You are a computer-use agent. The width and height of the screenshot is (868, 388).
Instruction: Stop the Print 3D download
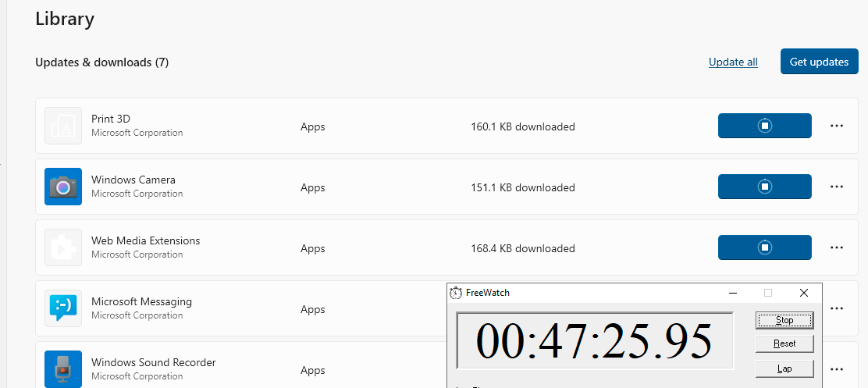pos(764,126)
